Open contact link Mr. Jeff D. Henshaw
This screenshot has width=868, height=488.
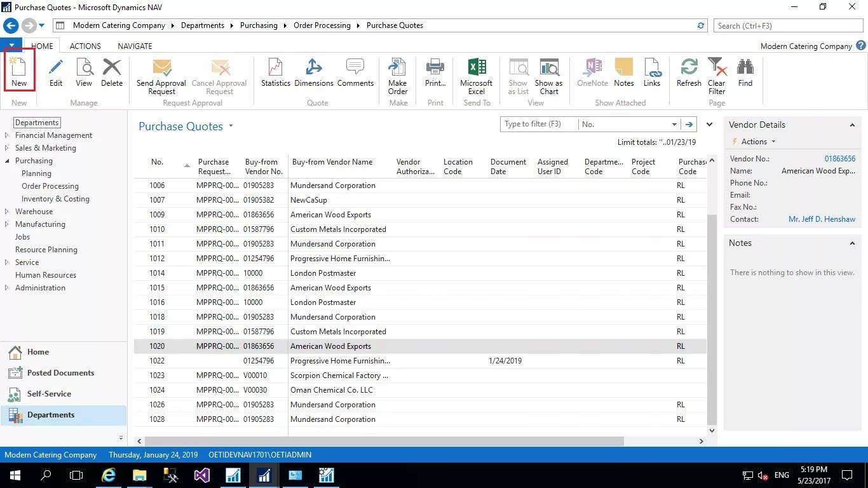822,219
